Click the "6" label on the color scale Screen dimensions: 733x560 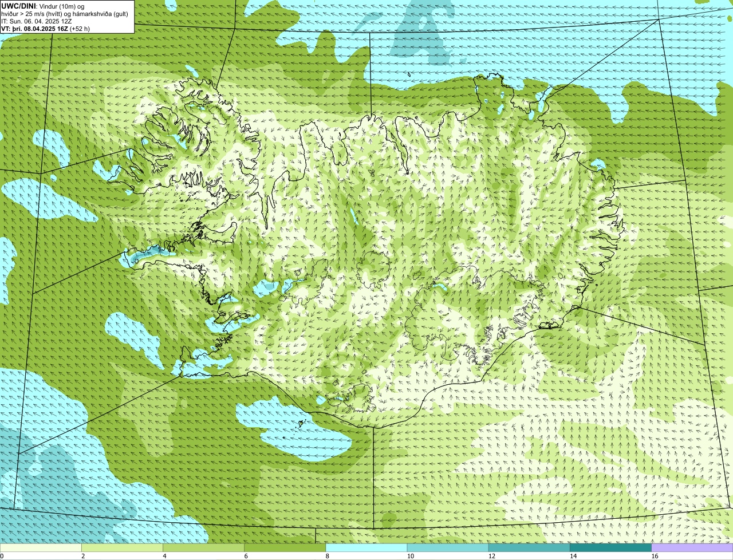[246, 556]
